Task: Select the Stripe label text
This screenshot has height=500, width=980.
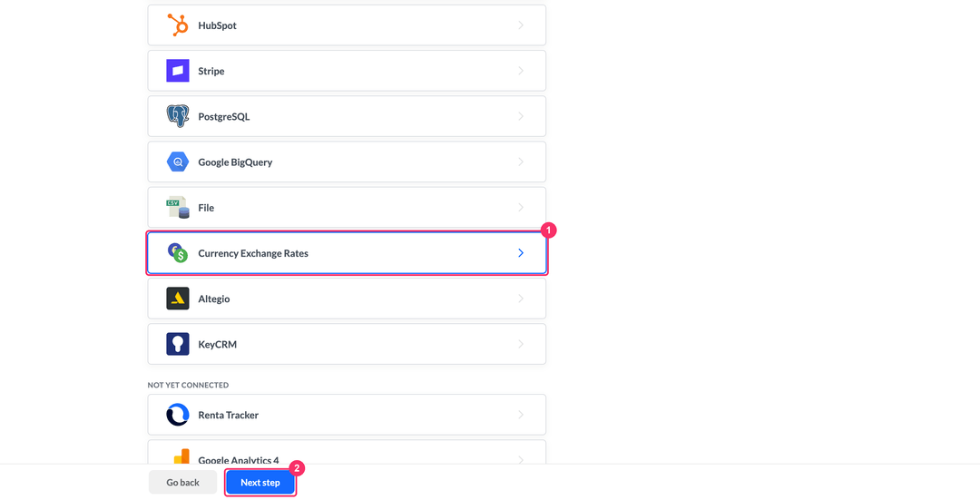Action: click(211, 72)
